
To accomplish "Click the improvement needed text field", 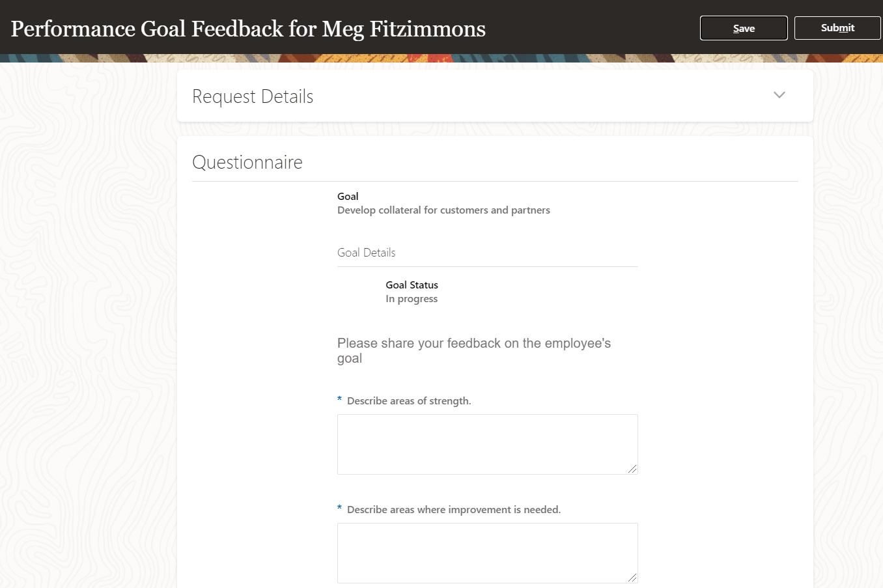I will (487, 553).
